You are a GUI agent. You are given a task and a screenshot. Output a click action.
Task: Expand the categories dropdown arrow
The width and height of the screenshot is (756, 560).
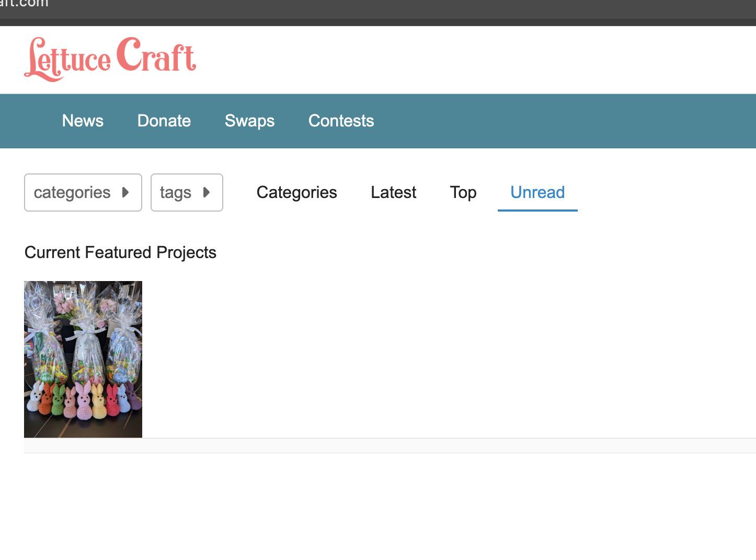point(125,192)
